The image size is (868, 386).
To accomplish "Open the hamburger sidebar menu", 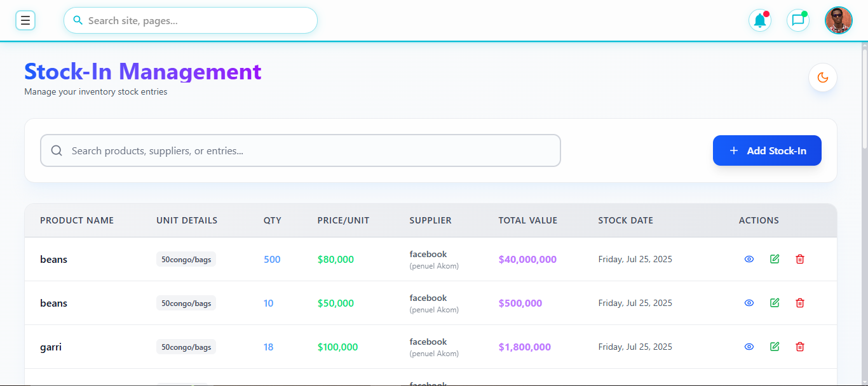I will [25, 20].
